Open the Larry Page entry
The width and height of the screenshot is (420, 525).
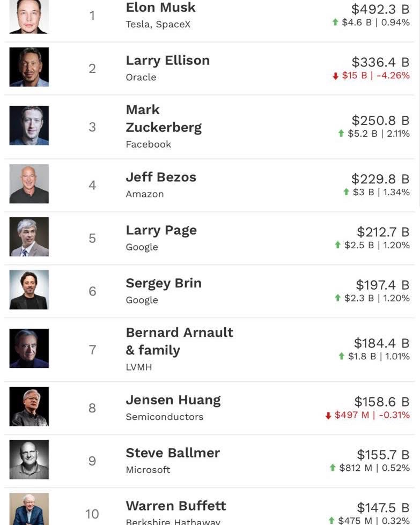point(161,230)
